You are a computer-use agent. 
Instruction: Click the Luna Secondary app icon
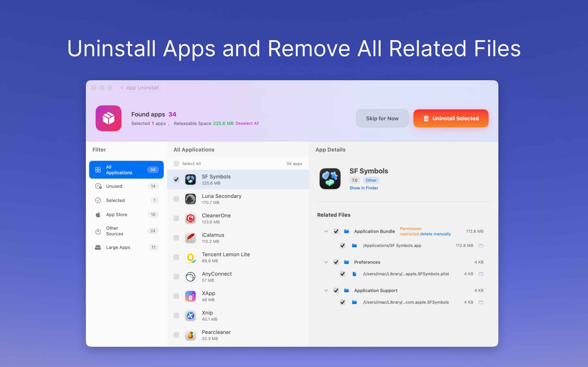pos(190,199)
